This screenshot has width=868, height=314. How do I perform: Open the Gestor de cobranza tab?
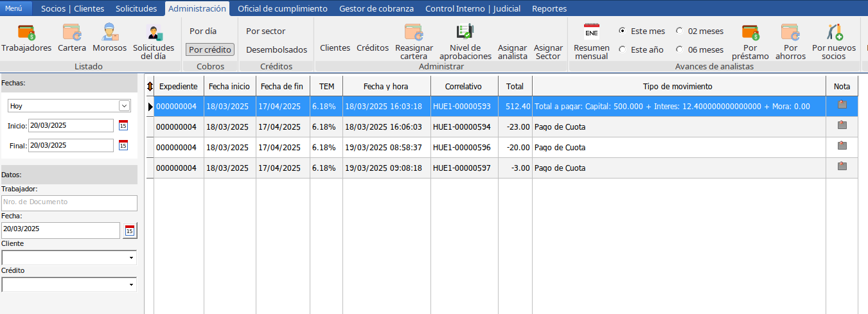(376, 8)
